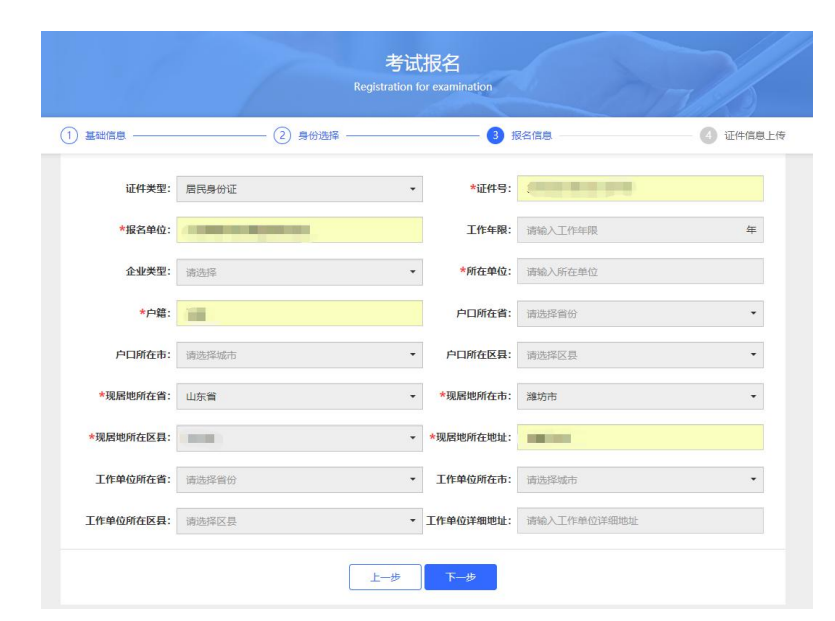The image size is (835, 621).
Task: Click step 3 报名信息 circle icon
Action: pos(494,136)
